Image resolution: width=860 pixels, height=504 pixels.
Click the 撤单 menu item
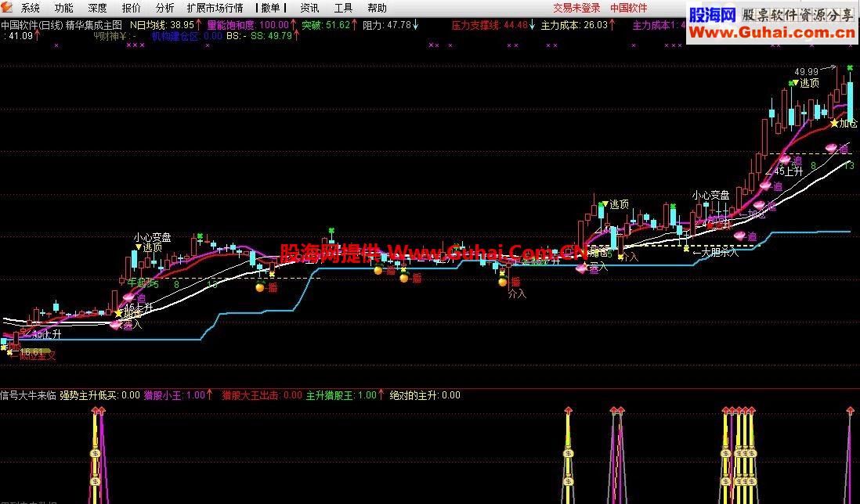(270, 8)
